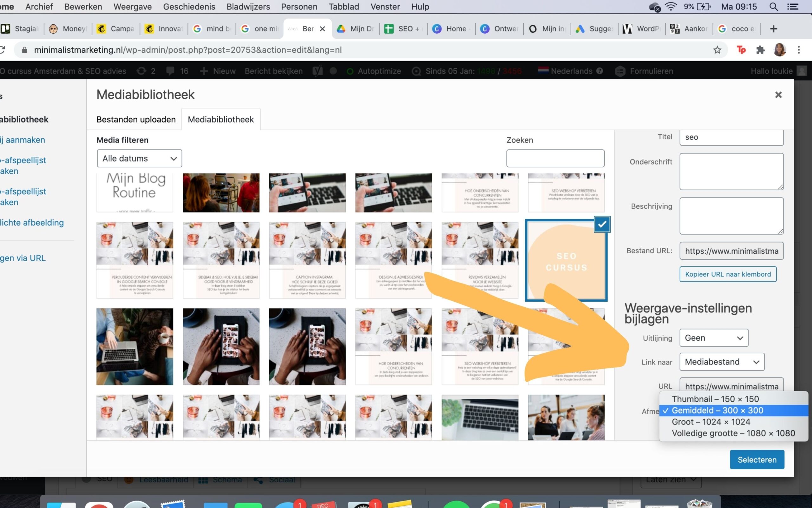Screen dimensions: 812x508
Task: Deselect the checked SEO Cursus image
Action: point(602,224)
